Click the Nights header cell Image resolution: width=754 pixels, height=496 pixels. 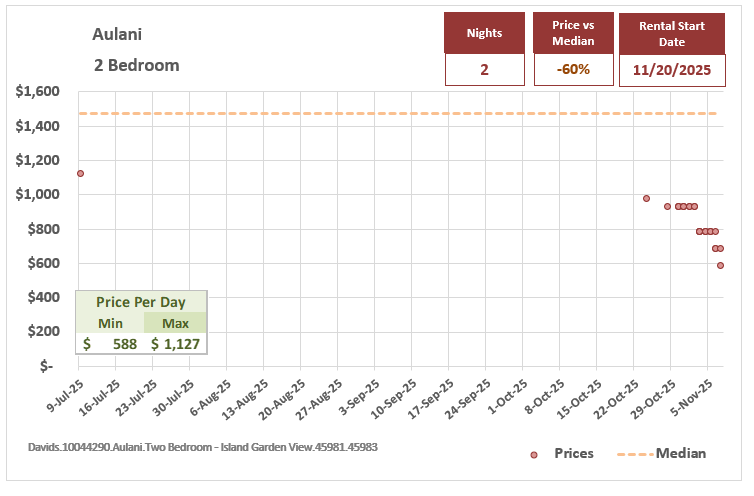click(484, 33)
